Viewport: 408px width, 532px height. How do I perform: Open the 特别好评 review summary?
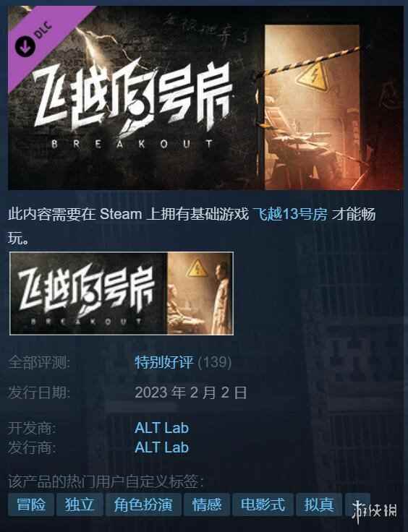coord(164,362)
